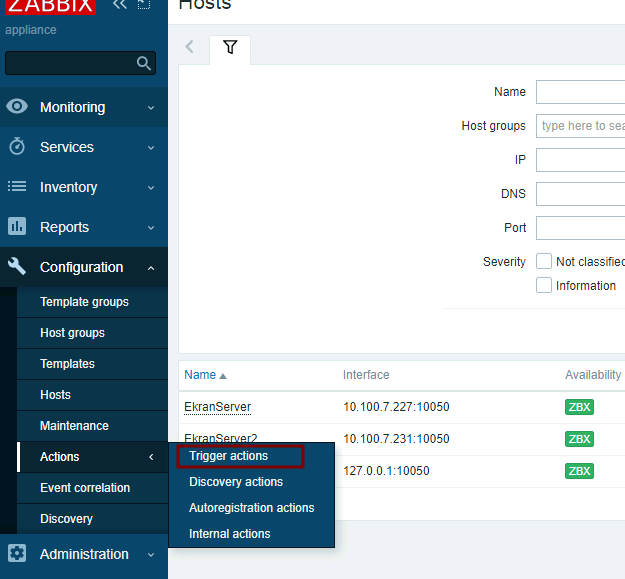The height and width of the screenshot is (579, 625).
Task: Collapse sidebar with double chevron icon
Action: pos(120,5)
